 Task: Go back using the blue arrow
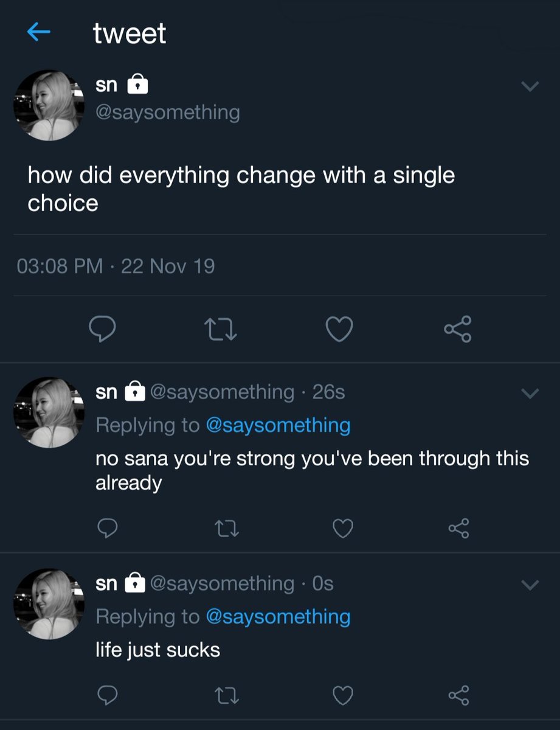(x=38, y=33)
